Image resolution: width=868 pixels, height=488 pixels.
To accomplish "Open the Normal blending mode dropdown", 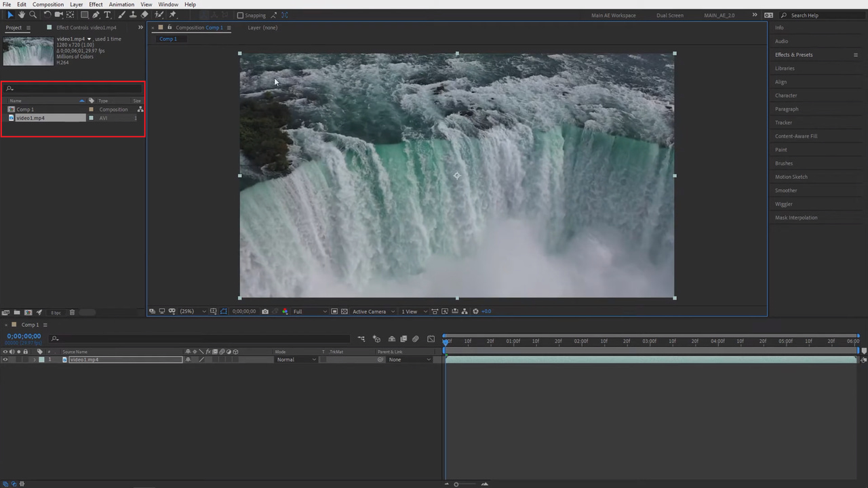I will [296, 360].
